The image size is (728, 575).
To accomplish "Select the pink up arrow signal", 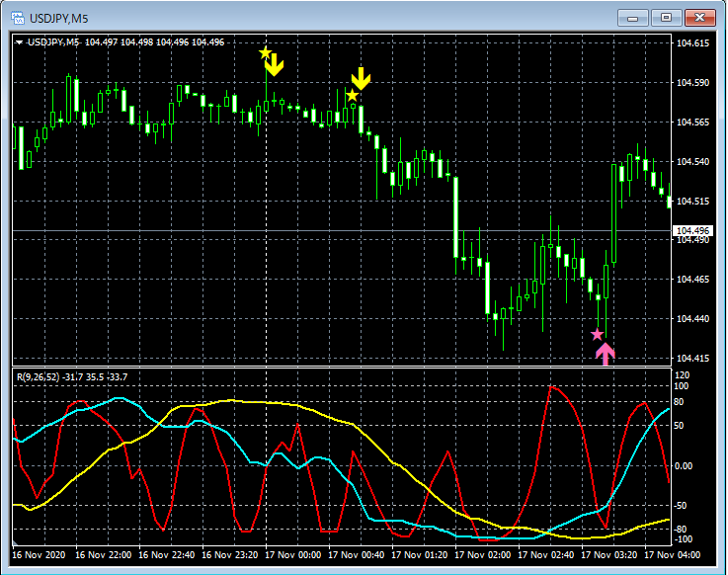I will [606, 353].
